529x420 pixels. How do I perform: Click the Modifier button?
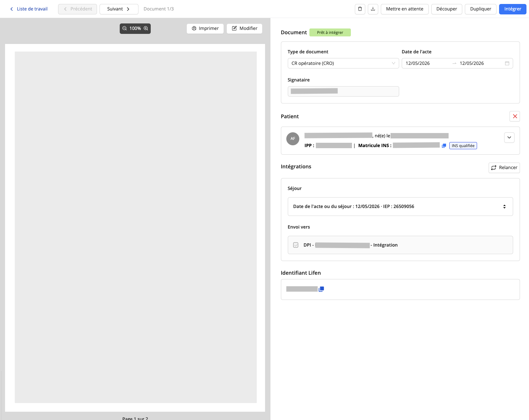244,28
